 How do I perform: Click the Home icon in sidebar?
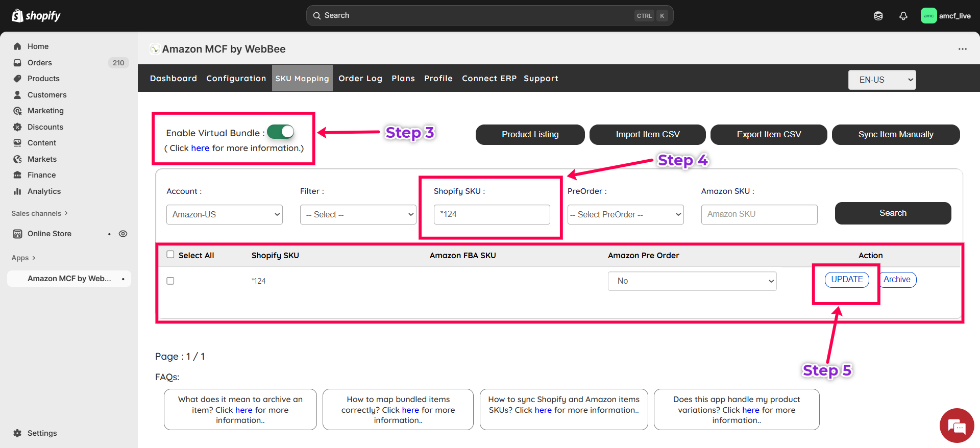coord(17,46)
